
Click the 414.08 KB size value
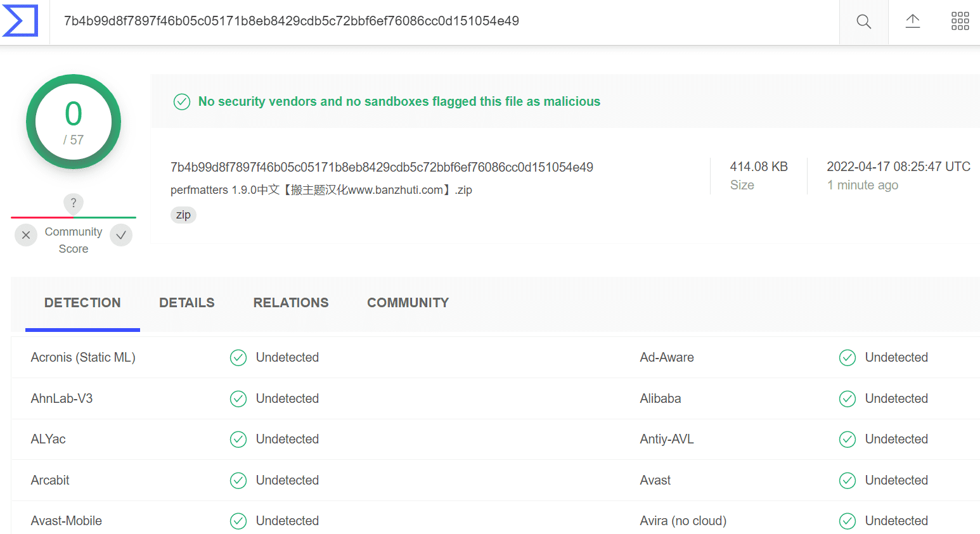pyautogui.click(x=759, y=167)
